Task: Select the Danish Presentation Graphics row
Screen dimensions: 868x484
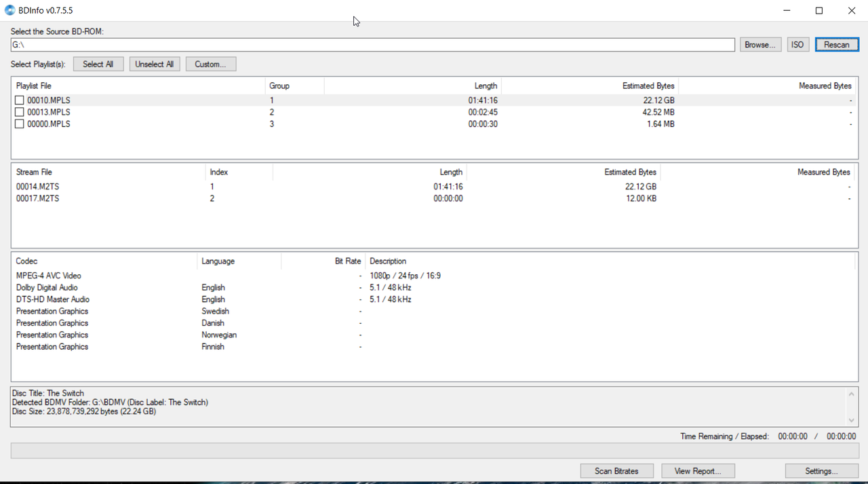Action: [434, 323]
